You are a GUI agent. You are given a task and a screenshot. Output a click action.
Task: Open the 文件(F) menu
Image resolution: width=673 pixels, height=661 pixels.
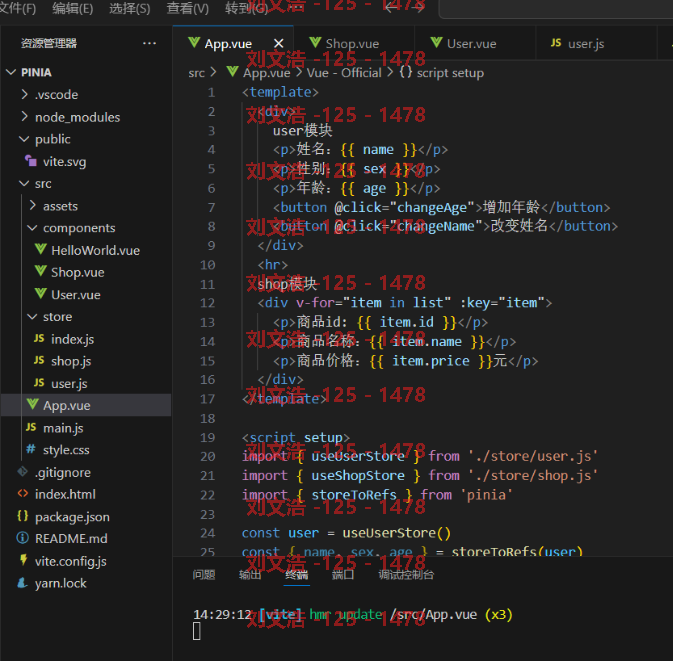pos(17,8)
